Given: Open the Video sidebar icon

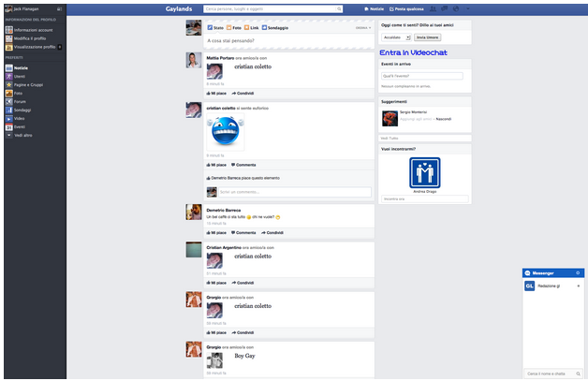Looking at the screenshot, I should (8, 119).
